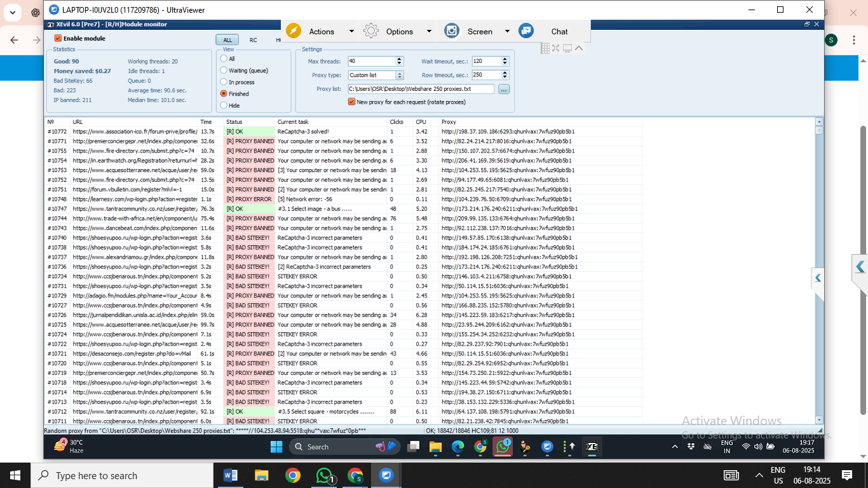The image size is (868, 488).
Task: Toggle New proxy for each request checkbox
Action: [x=351, y=102]
